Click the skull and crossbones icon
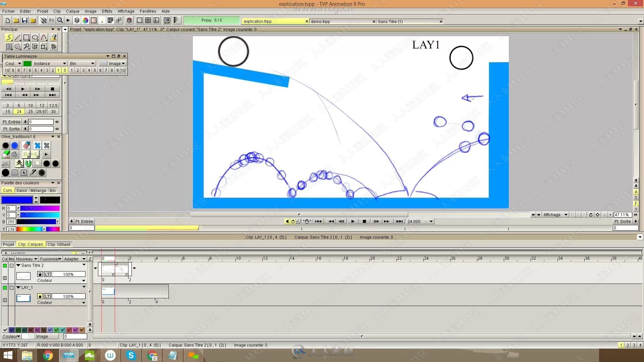 (x=19, y=164)
